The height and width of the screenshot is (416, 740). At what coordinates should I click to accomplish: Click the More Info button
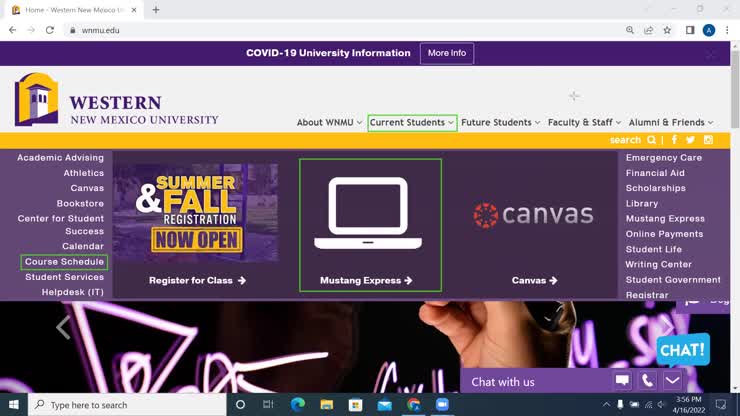point(446,53)
